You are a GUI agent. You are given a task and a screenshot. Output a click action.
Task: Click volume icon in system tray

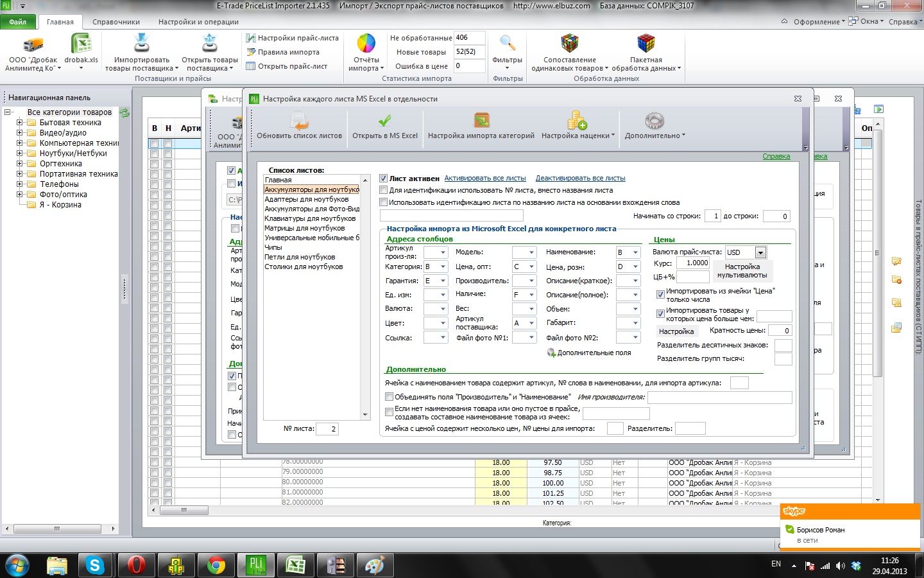841,566
